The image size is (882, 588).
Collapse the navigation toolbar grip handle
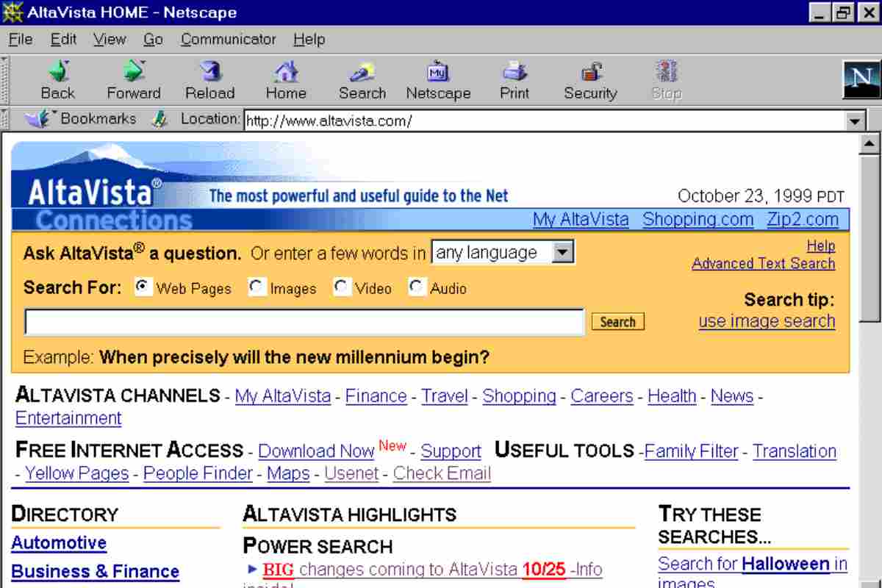coord(4,80)
